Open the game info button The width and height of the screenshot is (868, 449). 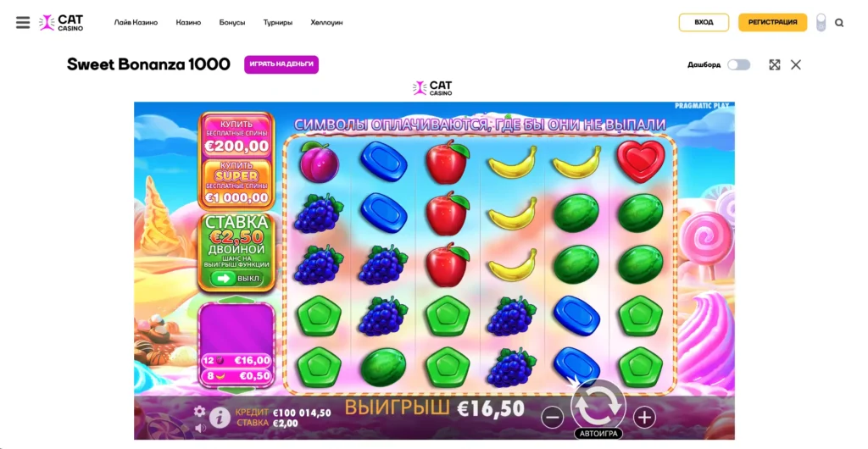click(220, 418)
